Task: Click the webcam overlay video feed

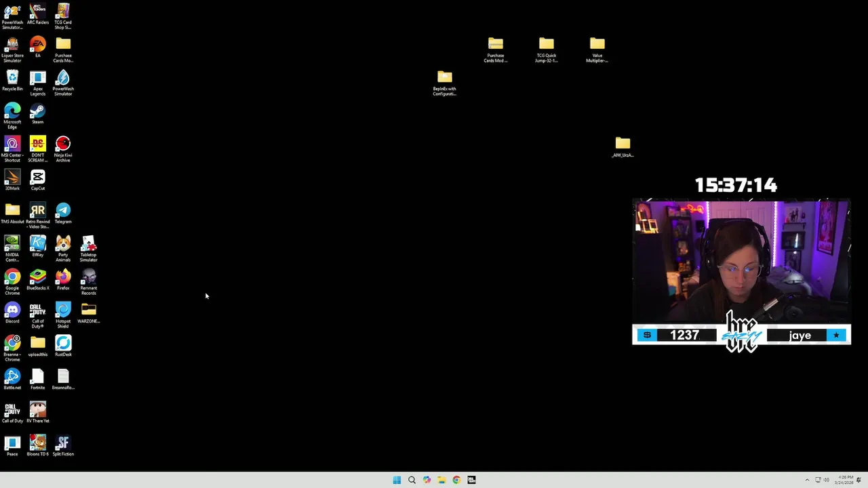Action: [x=741, y=262]
